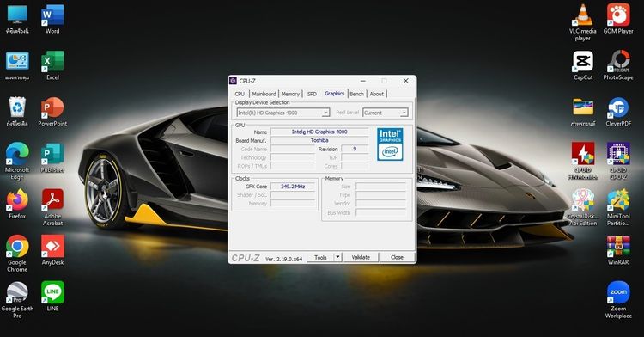
Task: Open CrystalDiskInfo Aoi Edition icon
Action: point(583,207)
